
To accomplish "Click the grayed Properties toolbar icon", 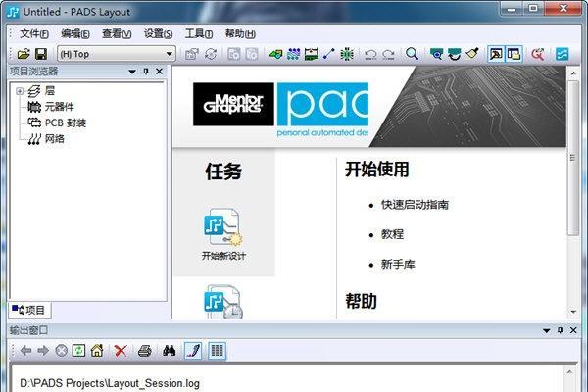I will pos(192,54).
